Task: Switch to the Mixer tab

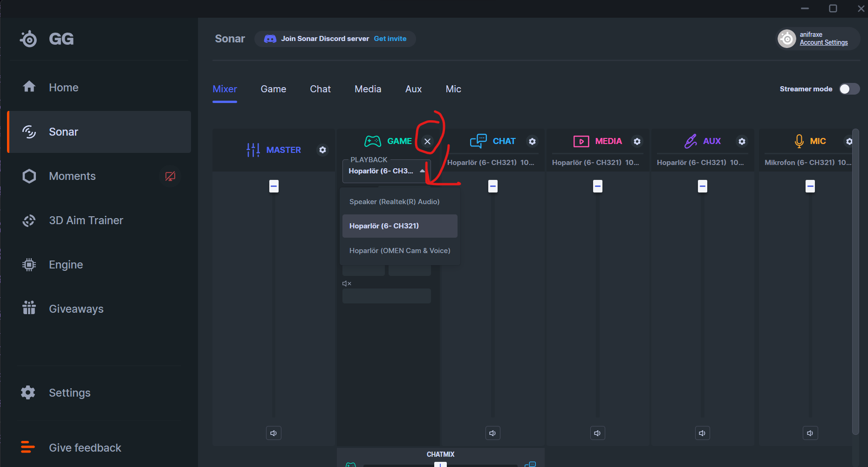Action: [x=225, y=89]
